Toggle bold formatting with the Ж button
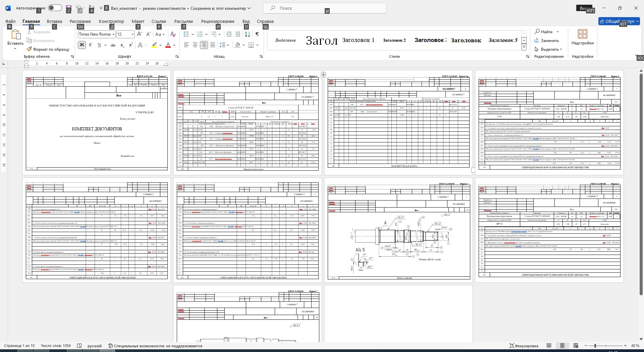This screenshot has height=352, width=644. 82,45
